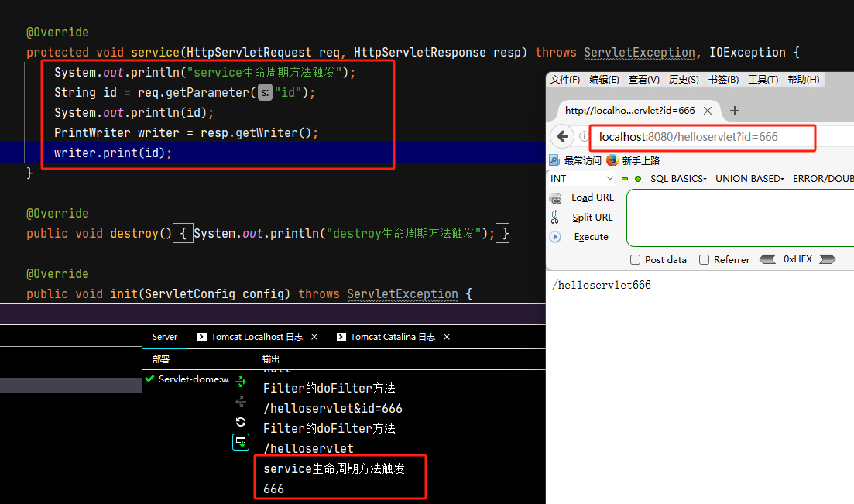Click the 0xHEX label in HackBar
Screen dimensions: 854x504
coord(798,259)
